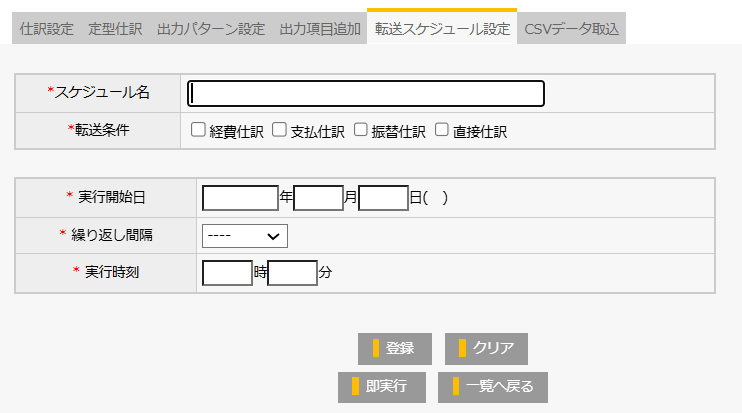Click the month field of 実行開始日
Viewport: 742px width, 413px height.
[x=318, y=198]
